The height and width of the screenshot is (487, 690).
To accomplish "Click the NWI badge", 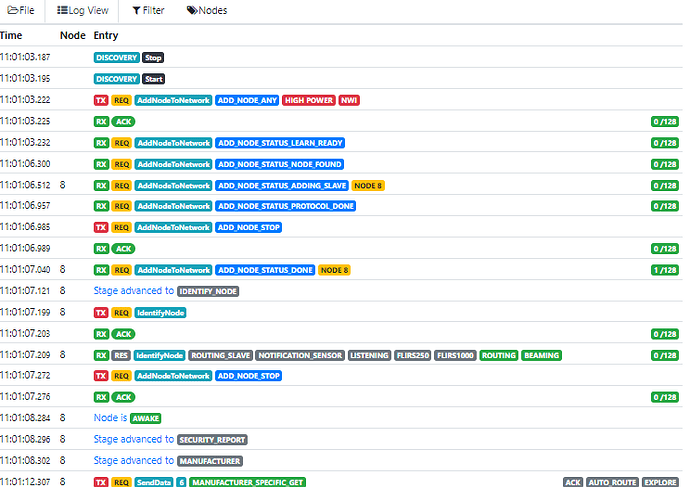I will (349, 100).
